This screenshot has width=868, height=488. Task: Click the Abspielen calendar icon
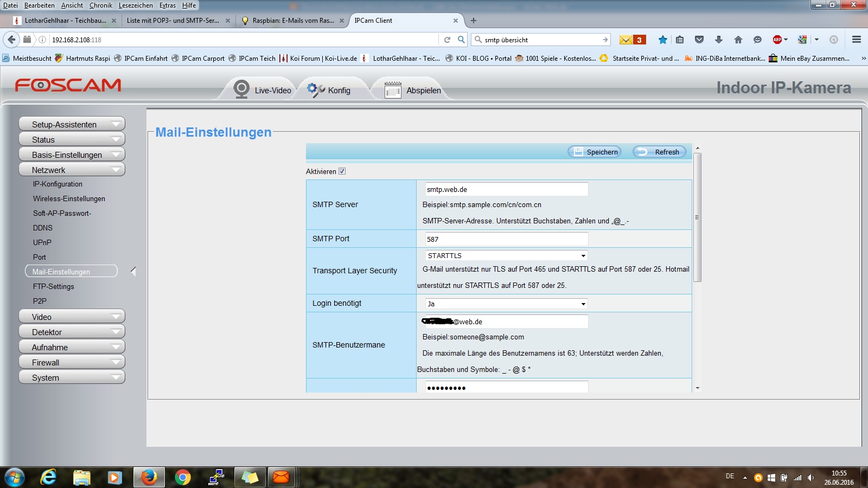click(x=393, y=89)
